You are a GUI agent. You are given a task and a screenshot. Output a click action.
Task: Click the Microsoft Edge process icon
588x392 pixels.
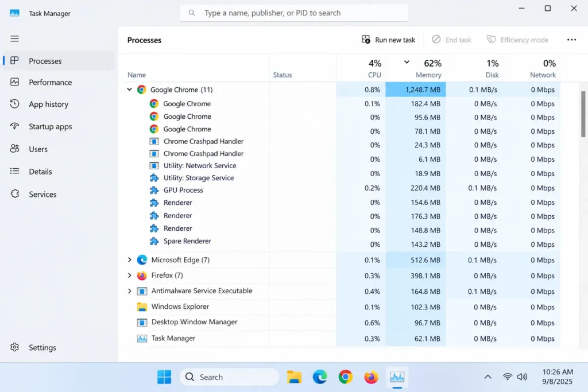pyautogui.click(x=142, y=260)
